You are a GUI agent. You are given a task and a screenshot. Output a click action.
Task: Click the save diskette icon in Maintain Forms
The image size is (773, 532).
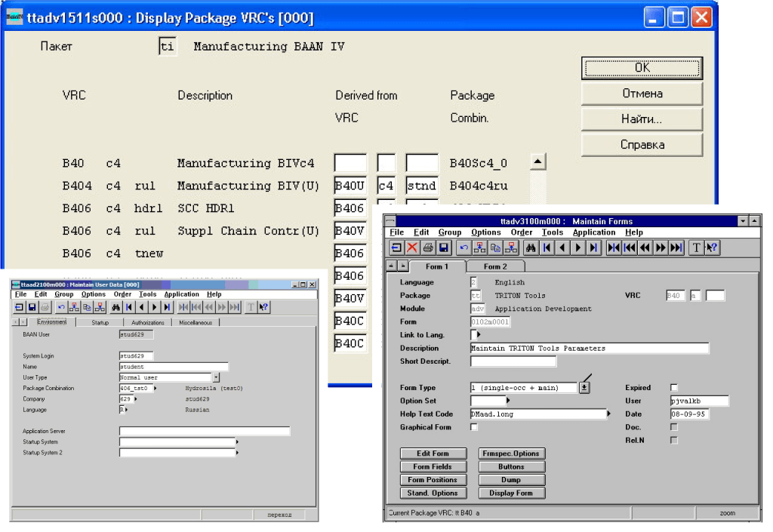click(x=444, y=248)
